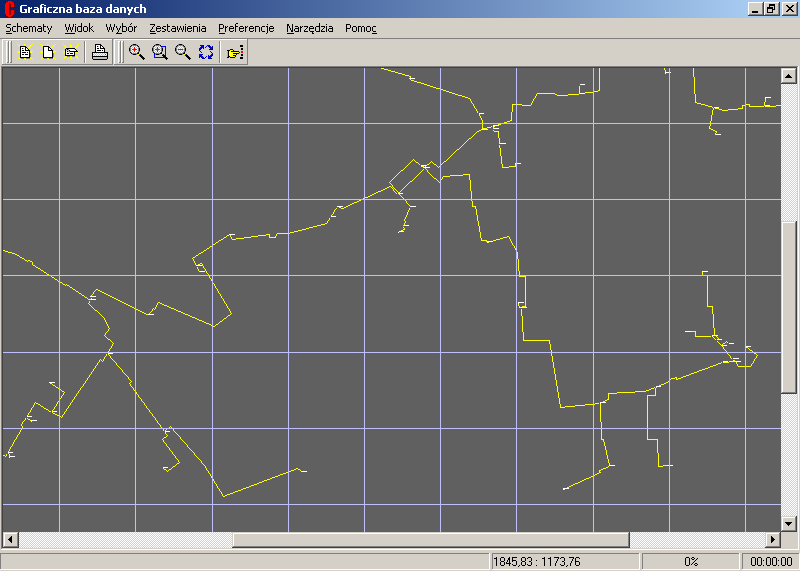Image resolution: width=800 pixels, height=571 pixels.
Task: Select the zoom in magnifier tool
Action: [x=137, y=53]
